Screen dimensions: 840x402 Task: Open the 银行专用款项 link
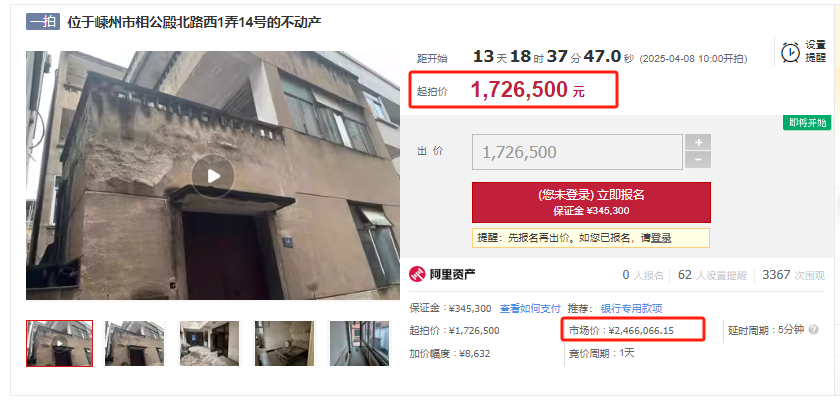click(631, 309)
